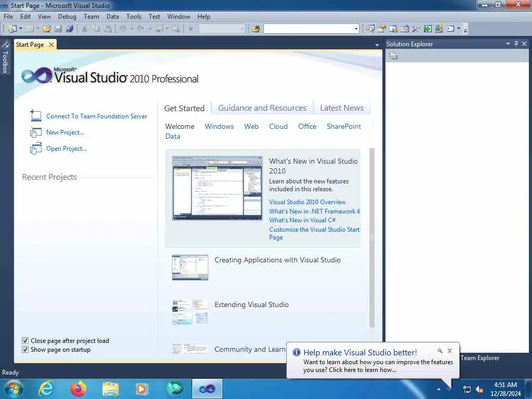This screenshot has width=532, height=399.
Task: Click the New Project toolbar icon
Action: [12, 29]
